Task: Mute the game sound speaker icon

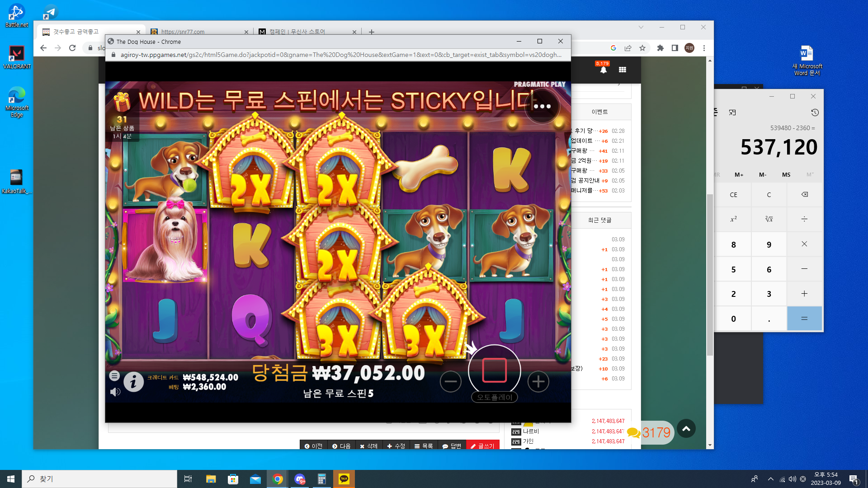Action: (115, 392)
